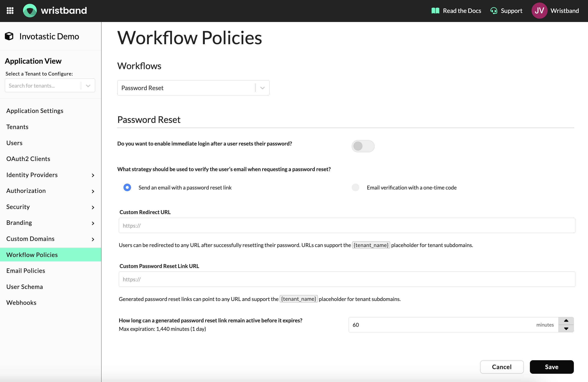Select password reset link email option
588x382 pixels.
pos(127,187)
